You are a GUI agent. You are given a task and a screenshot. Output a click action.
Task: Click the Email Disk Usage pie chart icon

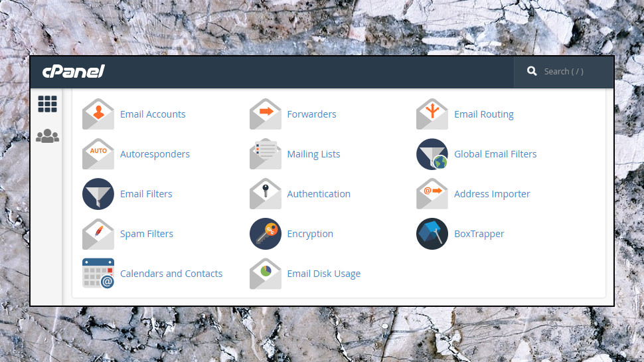pos(266,273)
